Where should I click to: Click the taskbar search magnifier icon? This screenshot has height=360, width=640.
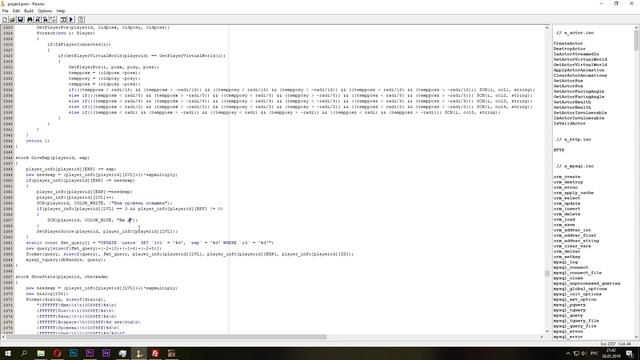click(x=24, y=353)
